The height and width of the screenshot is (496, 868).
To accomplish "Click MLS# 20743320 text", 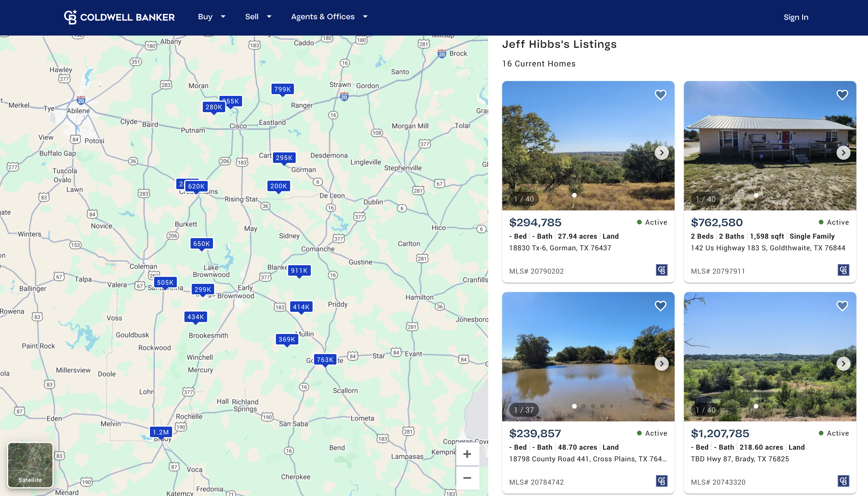I will tap(718, 482).
